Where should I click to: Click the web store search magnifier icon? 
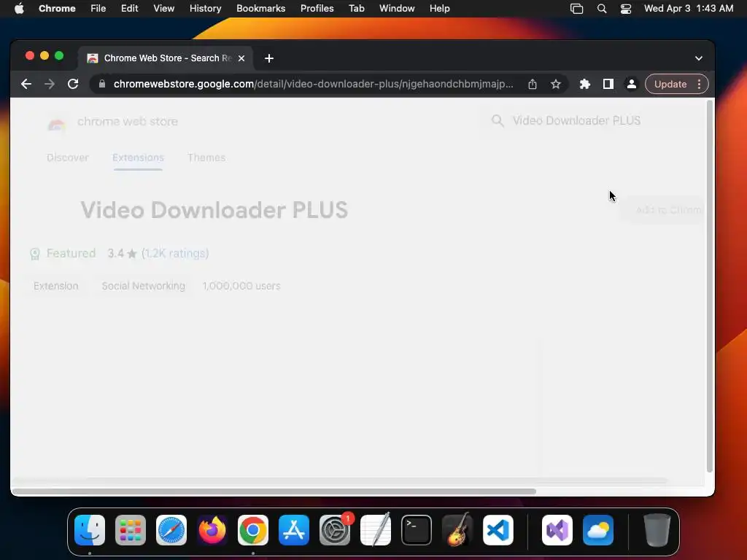pyautogui.click(x=498, y=121)
